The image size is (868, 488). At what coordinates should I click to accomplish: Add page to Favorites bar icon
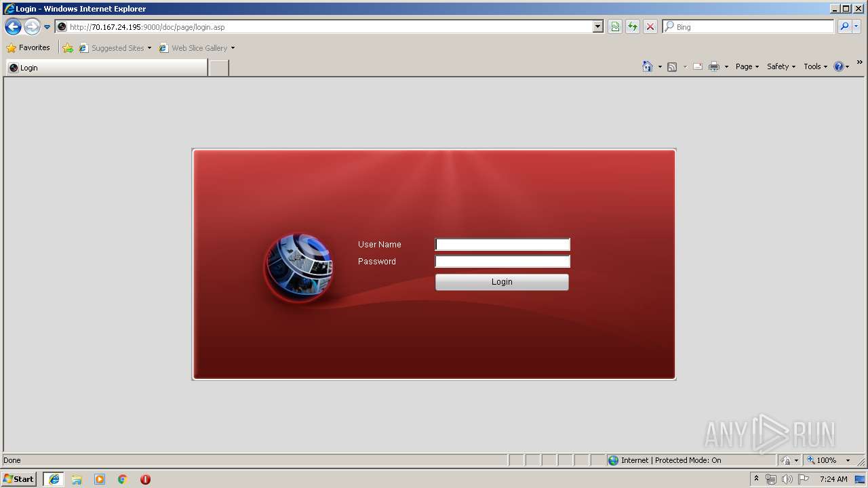click(68, 48)
